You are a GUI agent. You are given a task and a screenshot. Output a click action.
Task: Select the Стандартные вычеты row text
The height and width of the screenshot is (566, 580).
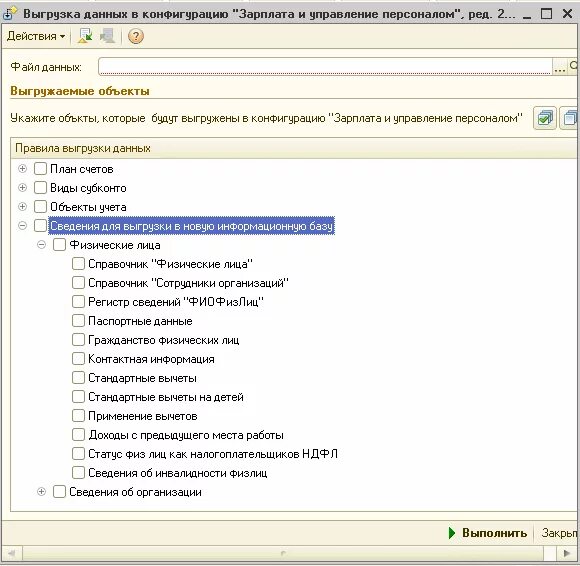(142, 378)
